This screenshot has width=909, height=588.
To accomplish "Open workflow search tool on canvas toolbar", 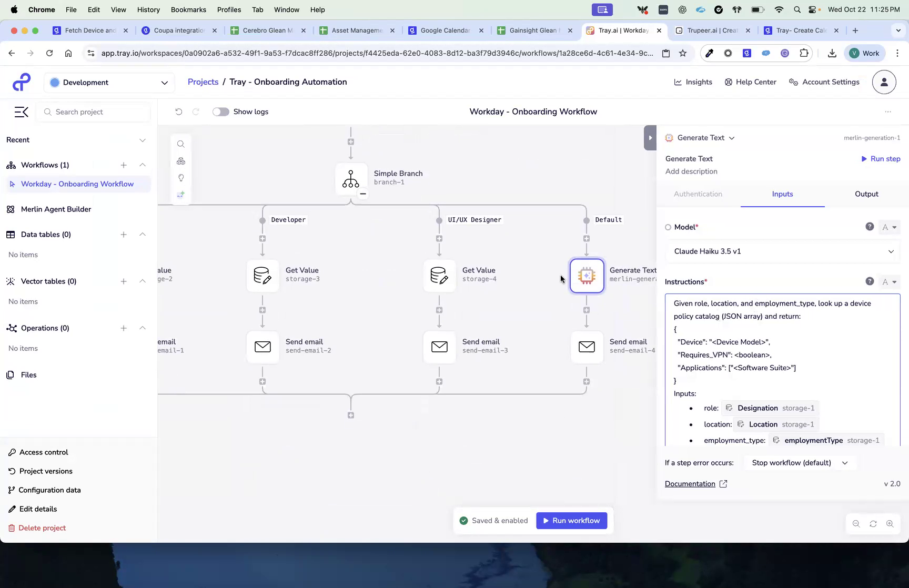I will (181, 144).
